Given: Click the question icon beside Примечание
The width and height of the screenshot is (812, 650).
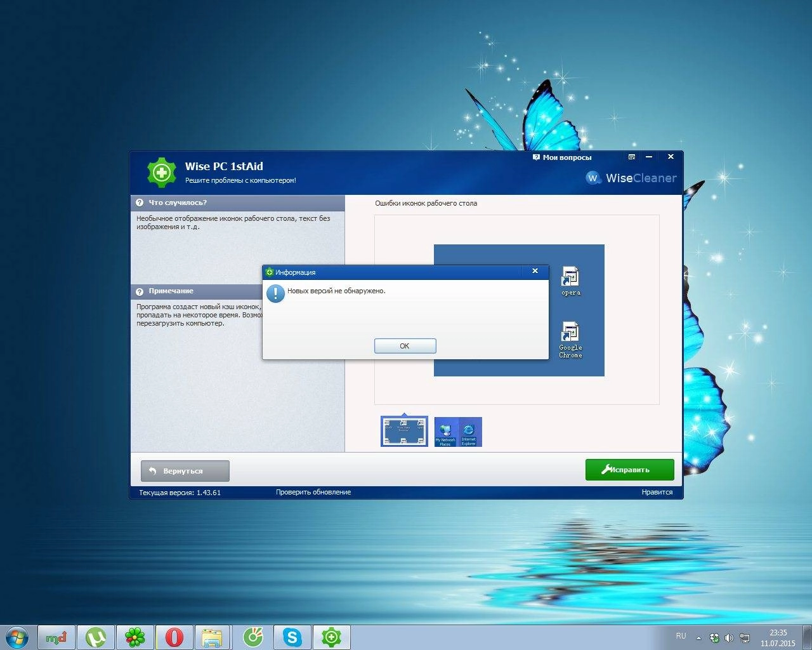Looking at the screenshot, I should click(x=140, y=291).
